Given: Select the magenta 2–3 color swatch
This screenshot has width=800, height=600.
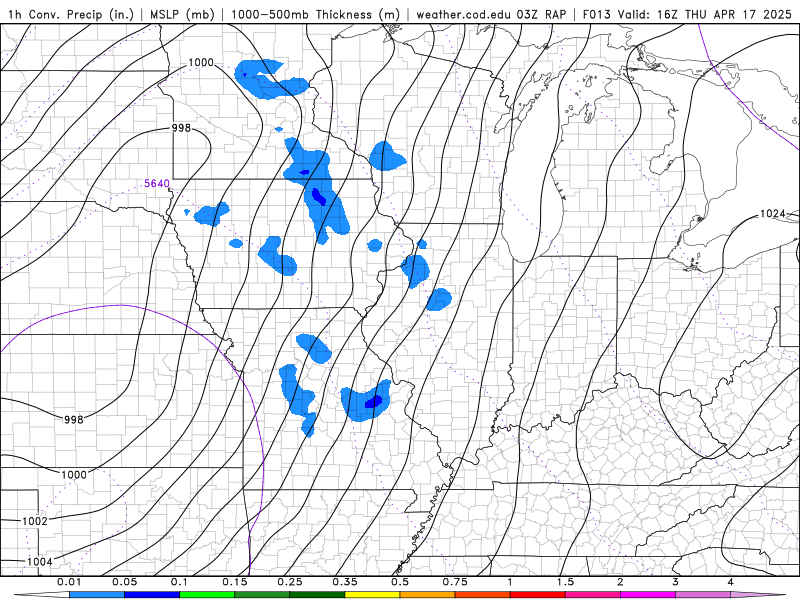Looking at the screenshot, I should click(648, 595).
